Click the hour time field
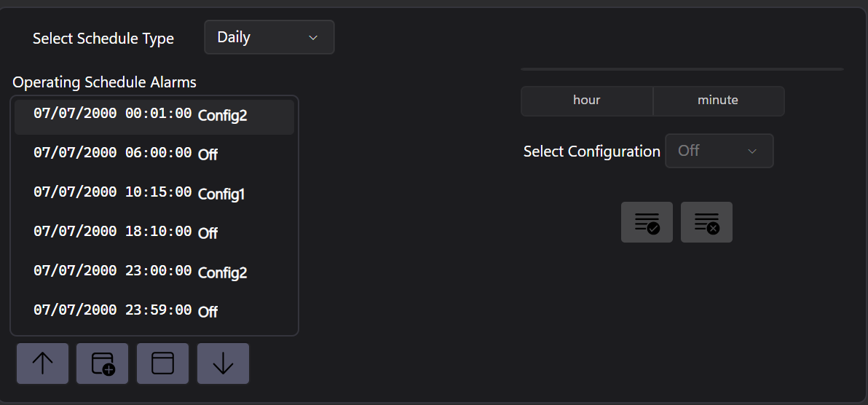 tap(587, 101)
